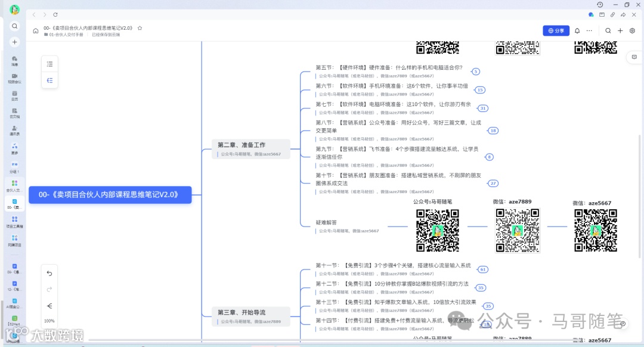Select node 第十二节 B站爆款视频引流

coord(392,284)
